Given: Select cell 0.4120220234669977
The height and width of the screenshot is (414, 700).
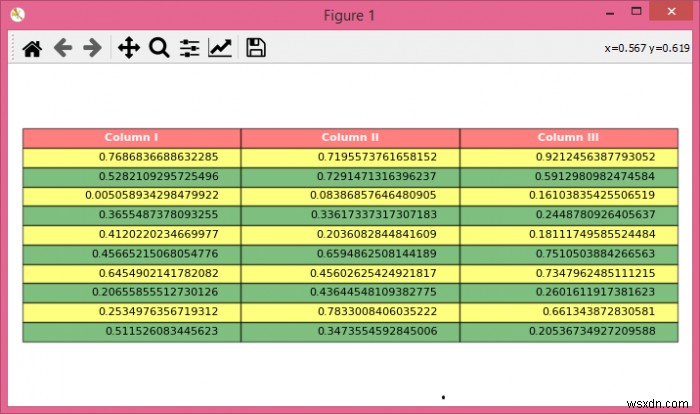Looking at the screenshot, I should [132, 235].
